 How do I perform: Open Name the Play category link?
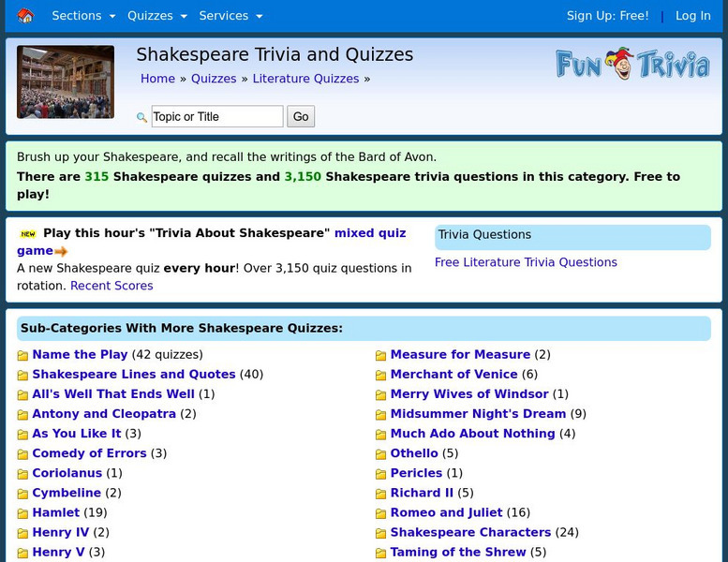click(x=80, y=355)
